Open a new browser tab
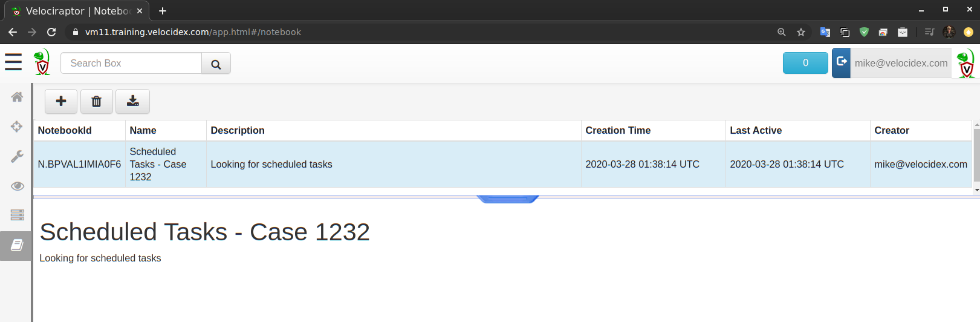The image size is (980, 322). [x=163, y=11]
